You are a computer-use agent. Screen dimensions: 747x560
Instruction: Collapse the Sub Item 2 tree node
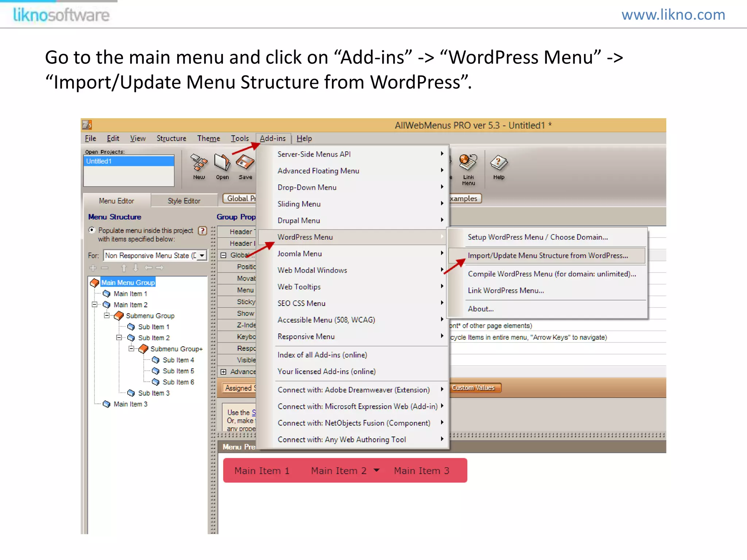click(119, 338)
